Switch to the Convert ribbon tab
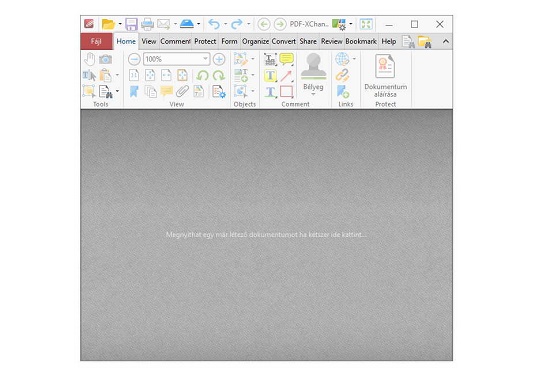This screenshot has width=550, height=375. pos(283,41)
